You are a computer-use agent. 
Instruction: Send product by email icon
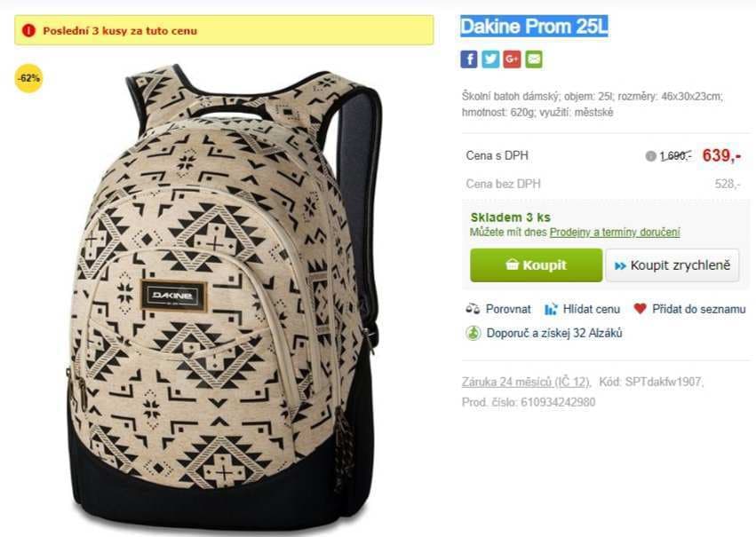(x=534, y=59)
